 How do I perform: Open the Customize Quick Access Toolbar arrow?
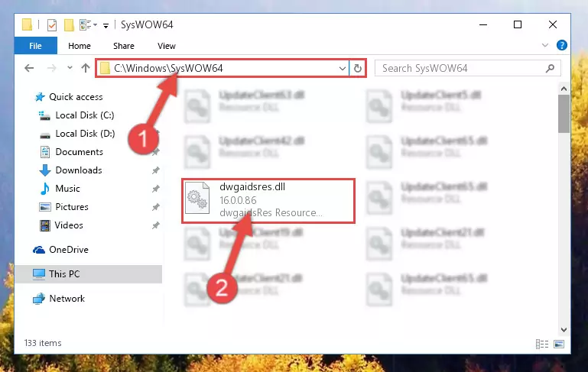[106, 25]
